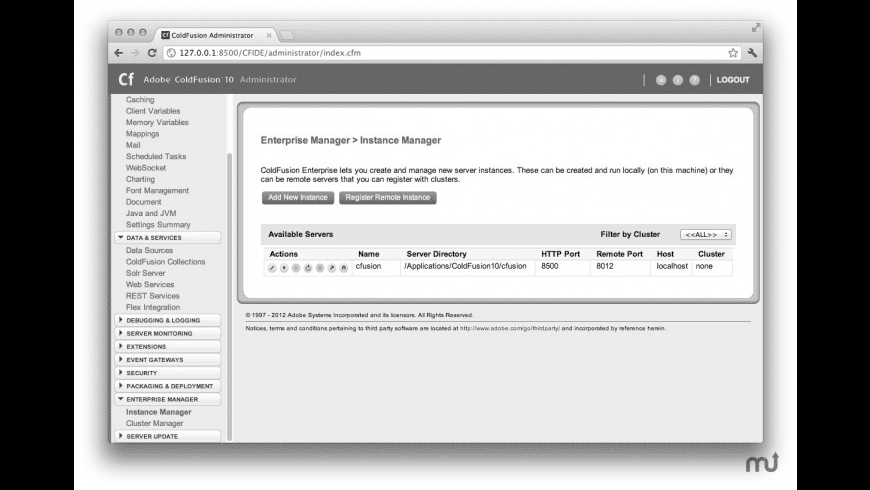870x490 pixels.
Task: Click the fullscreen arrows at window corner
Action: (x=756, y=28)
